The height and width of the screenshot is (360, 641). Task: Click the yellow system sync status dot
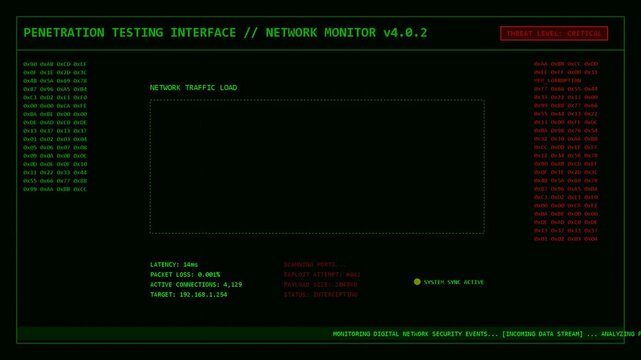click(x=417, y=282)
